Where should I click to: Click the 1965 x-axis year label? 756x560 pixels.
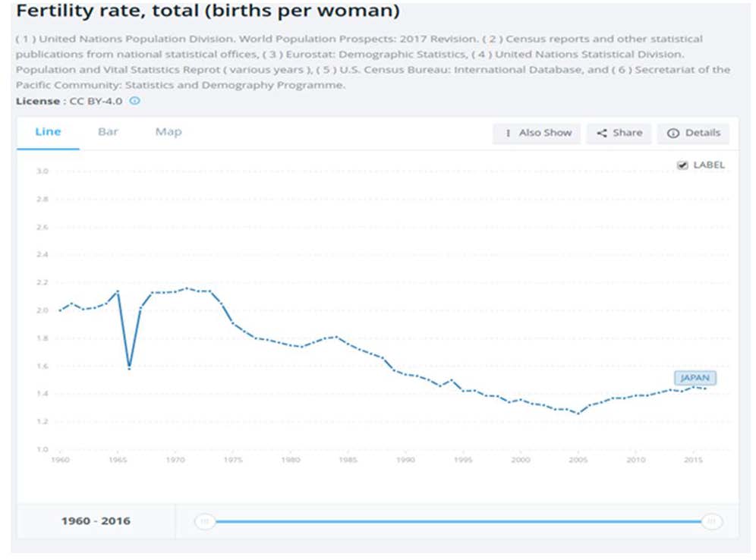tap(118, 460)
